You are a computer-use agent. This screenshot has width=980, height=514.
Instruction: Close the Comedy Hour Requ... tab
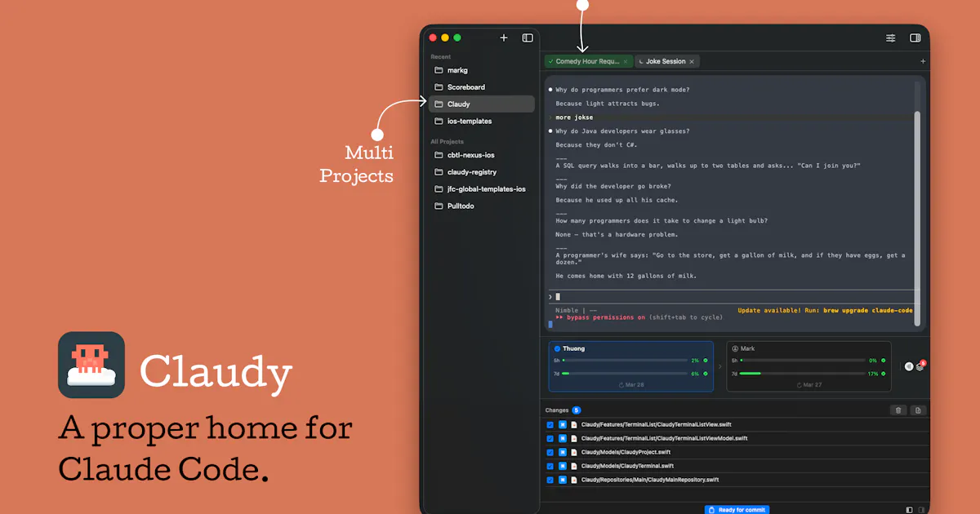[x=626, y=61]
